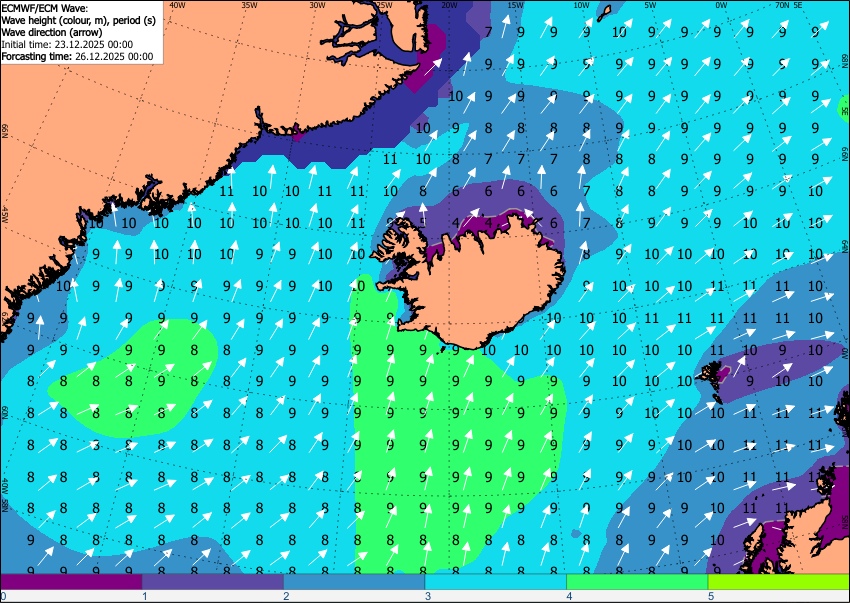Viewport: 850px width, 603px height.
Task: Click the '15W' longitude label at top
Action: tap(516, 5)
